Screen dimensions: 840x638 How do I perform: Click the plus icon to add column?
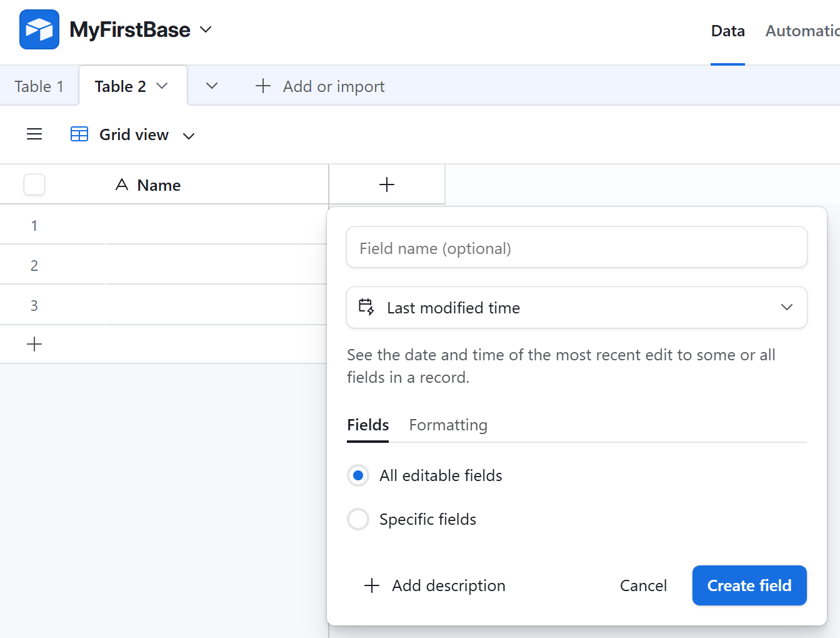387,185
